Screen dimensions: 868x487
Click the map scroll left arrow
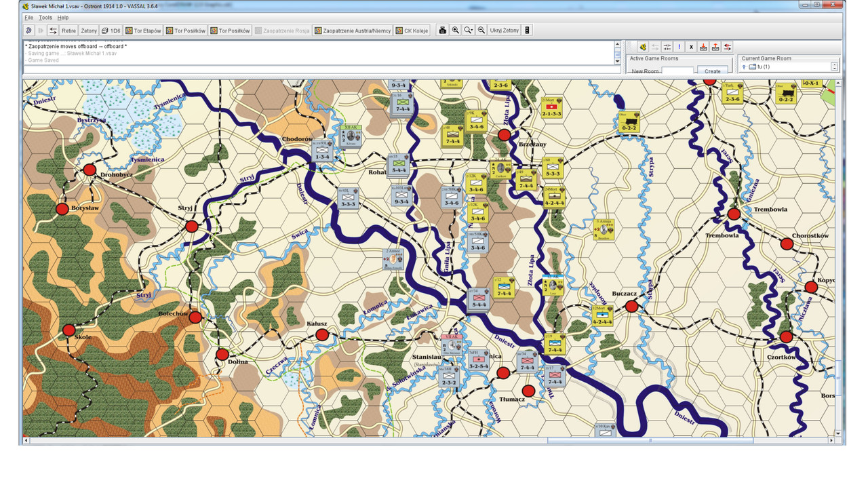click(26, 441)
